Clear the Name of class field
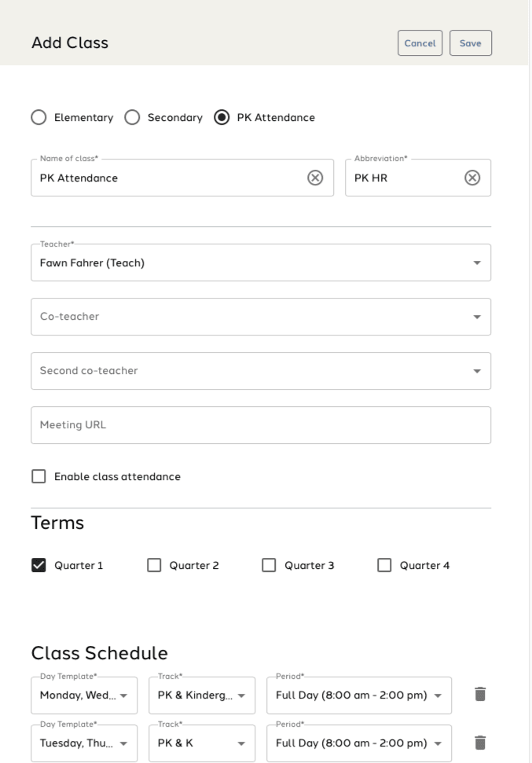The height and width of the screenshot is (763, 532). tap(314, 178)
